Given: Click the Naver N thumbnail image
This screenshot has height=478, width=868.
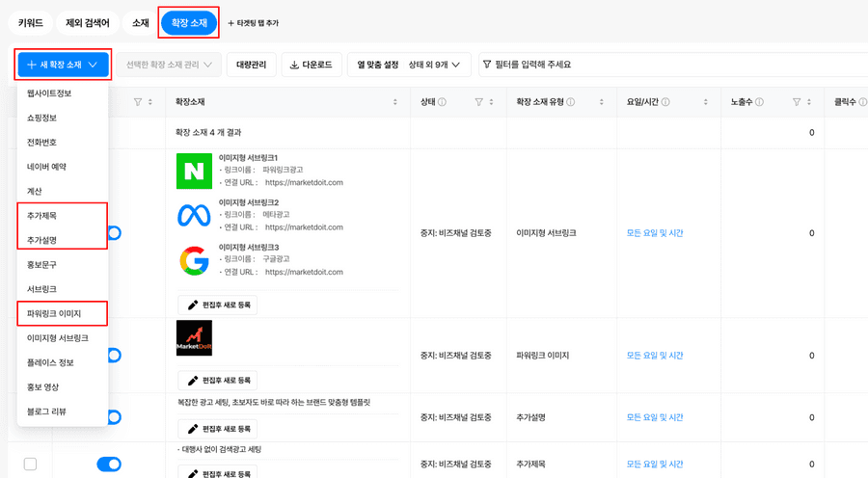Looking at the screenshot, I should click(194, 171).
